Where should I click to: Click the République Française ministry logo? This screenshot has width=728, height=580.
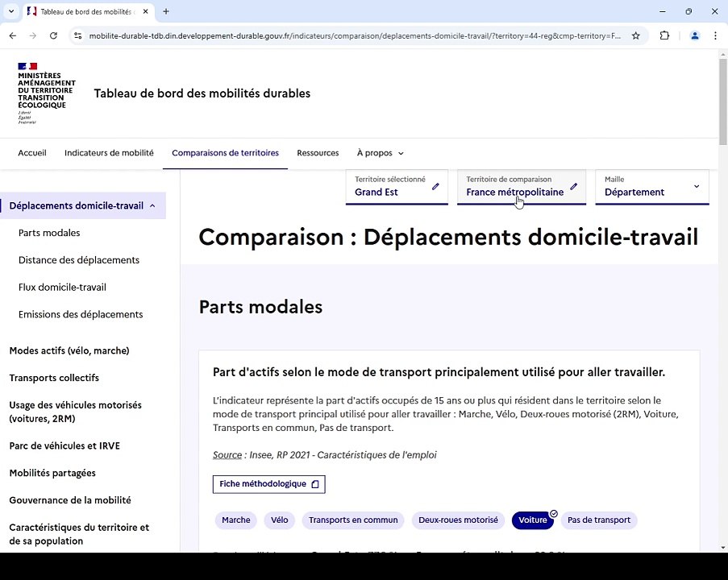point(46,93)
